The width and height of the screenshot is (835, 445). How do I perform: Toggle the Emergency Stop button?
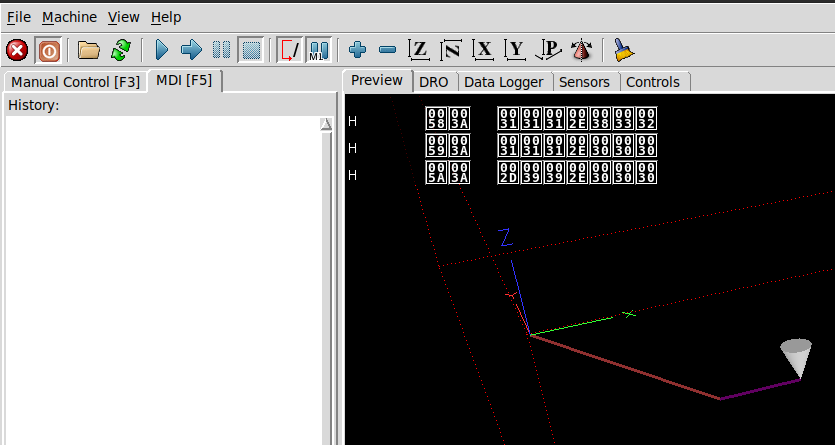17,51
